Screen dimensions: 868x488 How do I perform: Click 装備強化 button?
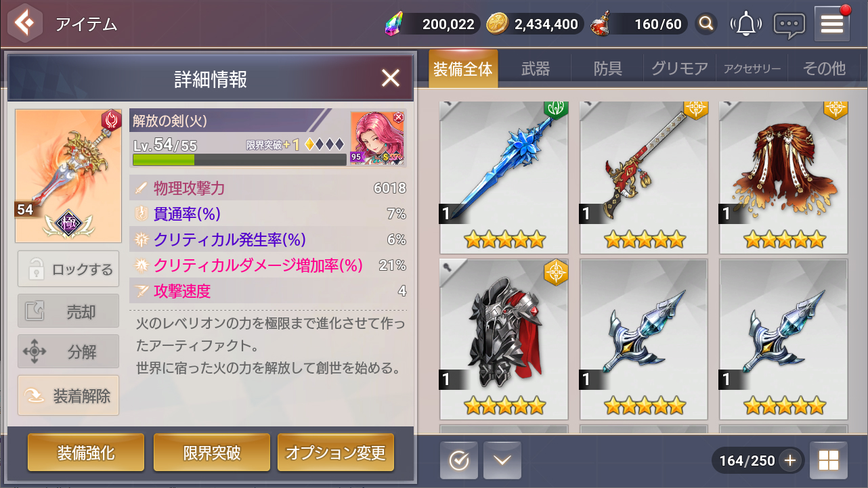point(86,453)
